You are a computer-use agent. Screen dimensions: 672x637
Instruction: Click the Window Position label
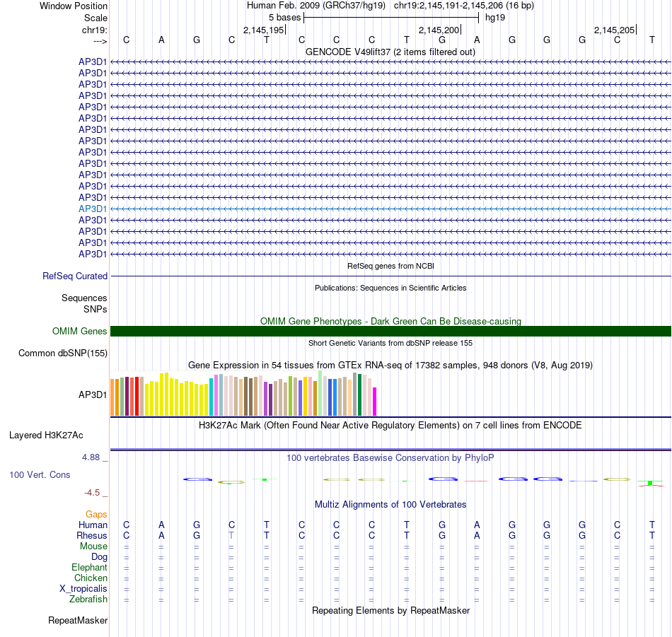coord(74,6)
